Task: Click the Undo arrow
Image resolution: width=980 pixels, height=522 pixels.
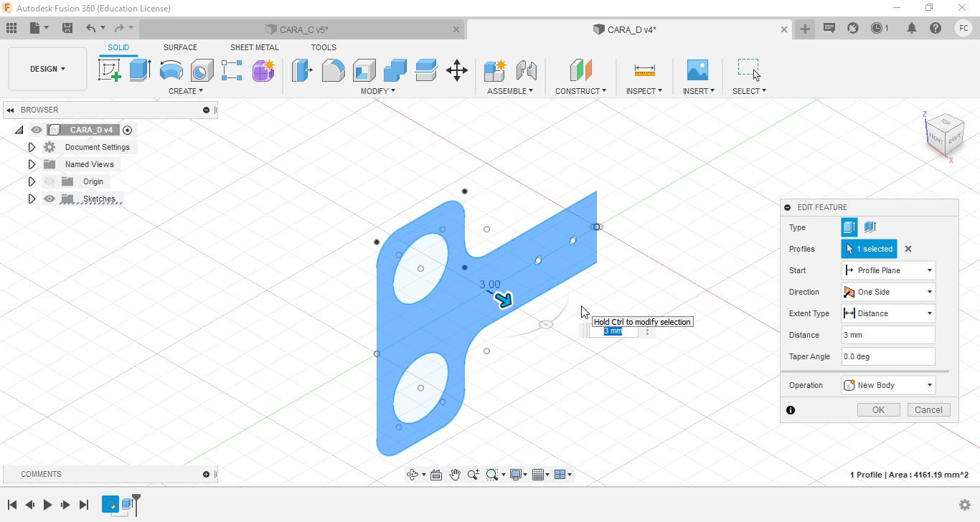Action: 90,28
